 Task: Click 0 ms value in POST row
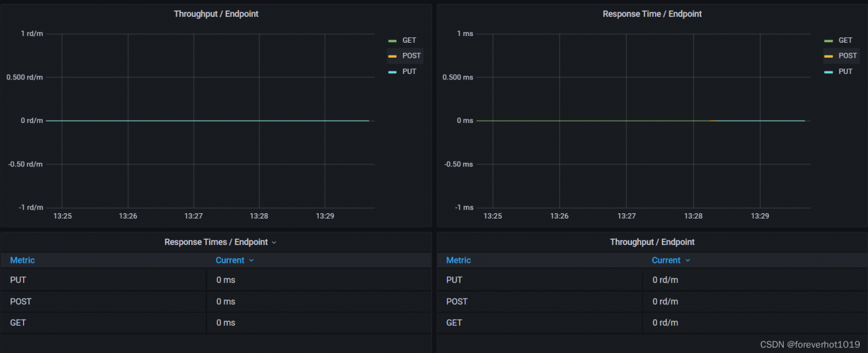tap(226, 301)
